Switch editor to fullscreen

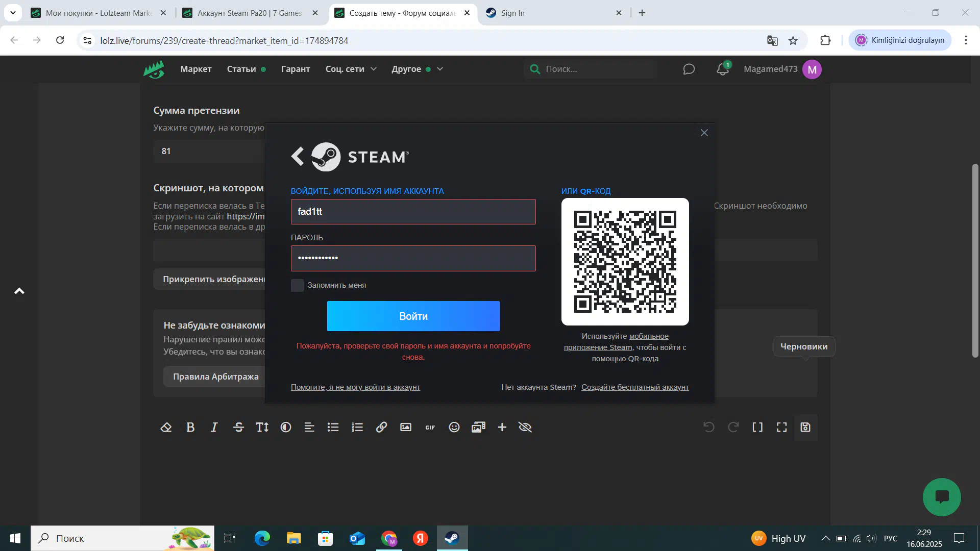pos(782,428)
